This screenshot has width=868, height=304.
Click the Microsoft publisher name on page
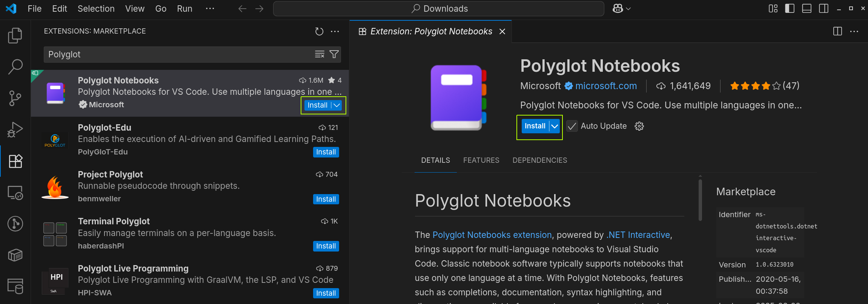click(540, 86)
